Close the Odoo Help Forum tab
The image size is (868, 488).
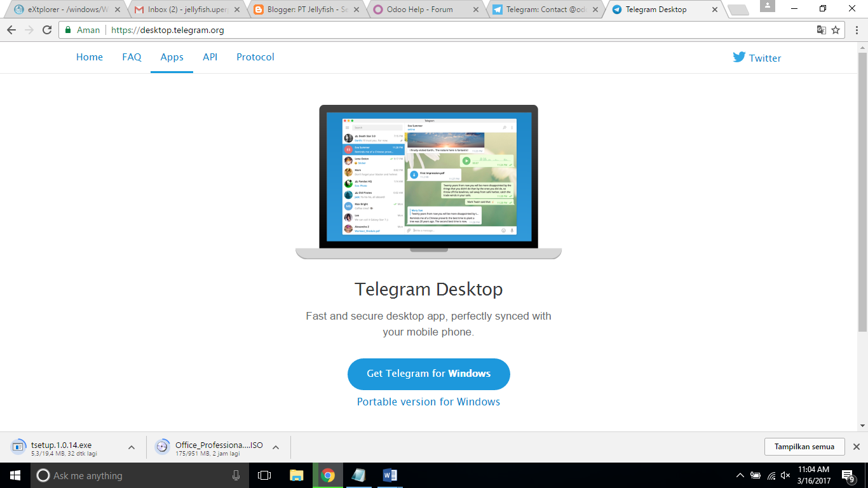tap(476, 10)
